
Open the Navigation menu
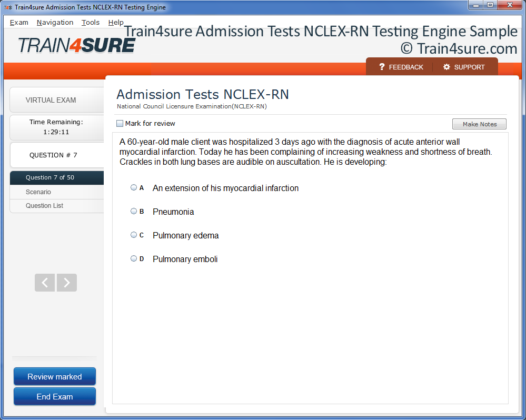point(55,23)
